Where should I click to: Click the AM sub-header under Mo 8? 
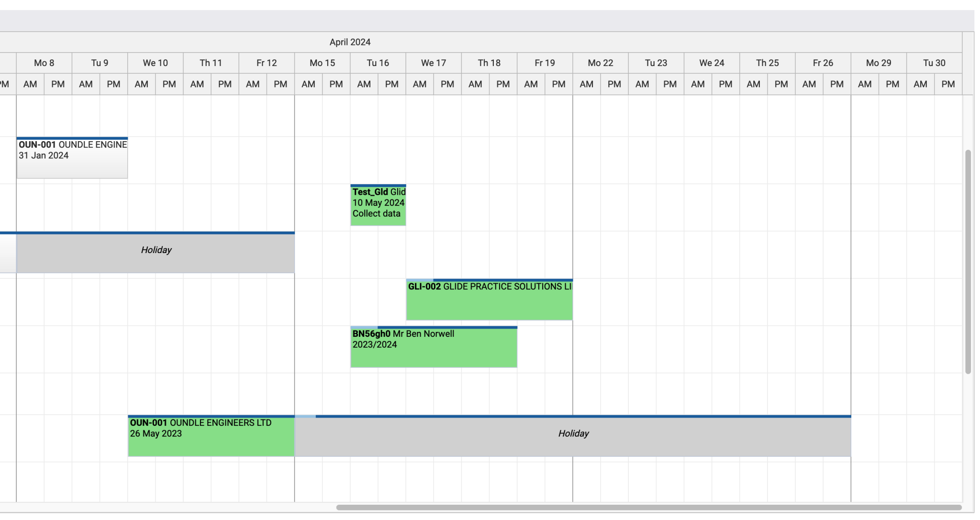point(30,84)
